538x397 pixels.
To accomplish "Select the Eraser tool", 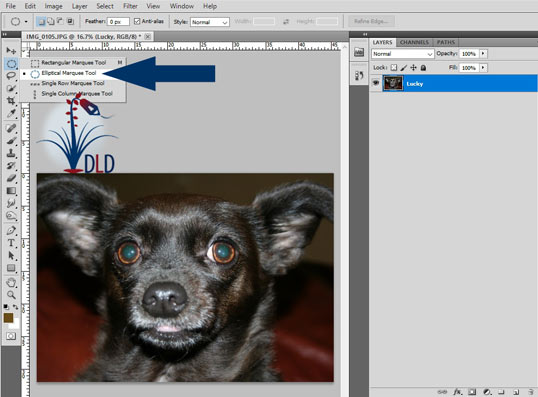I will pos(11,178).
